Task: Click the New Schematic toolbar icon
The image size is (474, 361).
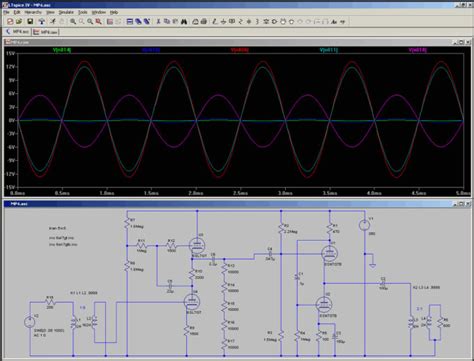Action: point(10,22)
